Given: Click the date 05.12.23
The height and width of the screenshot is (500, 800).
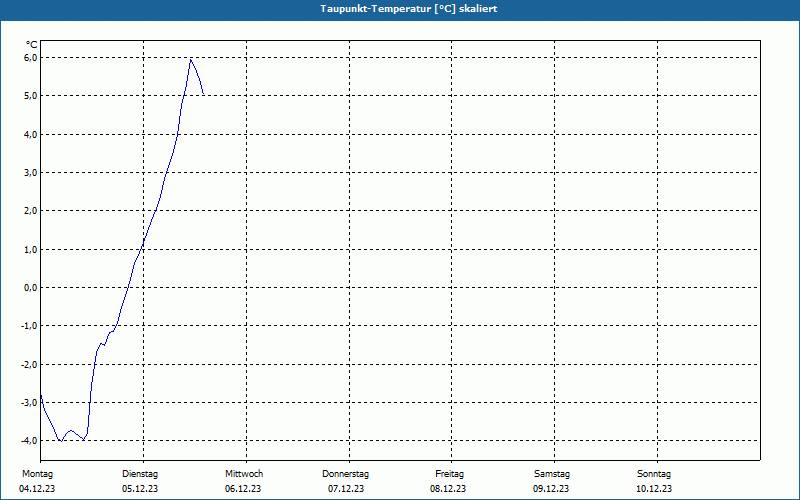Looking at the screenshot, I should [140, 489].
